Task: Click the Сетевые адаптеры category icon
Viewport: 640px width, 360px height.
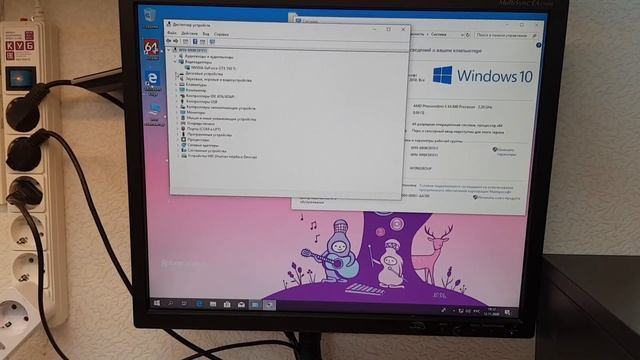Action: coord(184,145)
